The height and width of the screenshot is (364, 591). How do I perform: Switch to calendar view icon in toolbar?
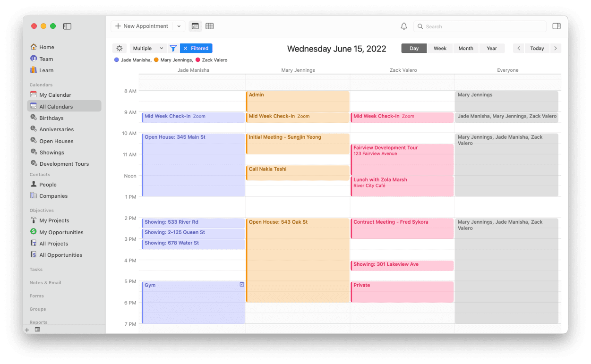(195, 26)
